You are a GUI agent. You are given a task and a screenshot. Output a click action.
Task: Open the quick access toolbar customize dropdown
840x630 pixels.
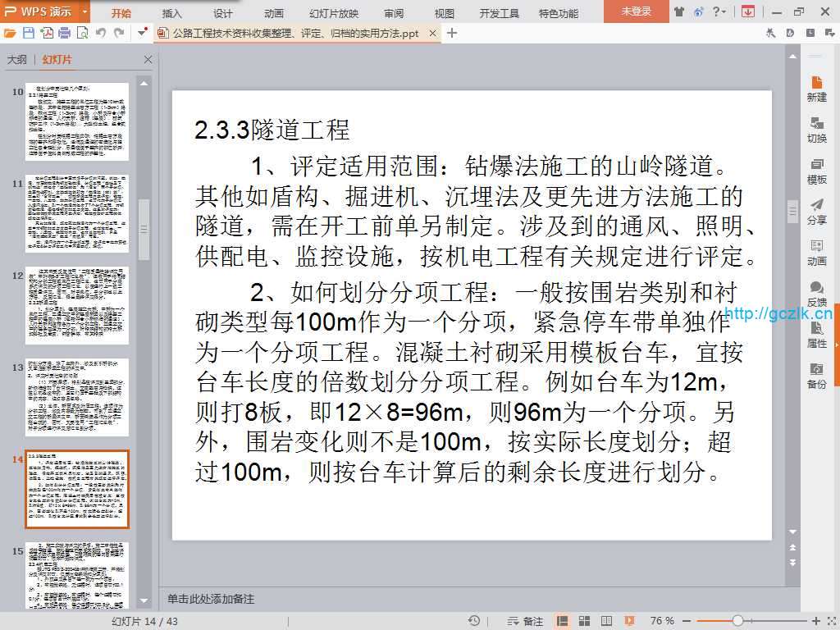(x=142, y=33)
